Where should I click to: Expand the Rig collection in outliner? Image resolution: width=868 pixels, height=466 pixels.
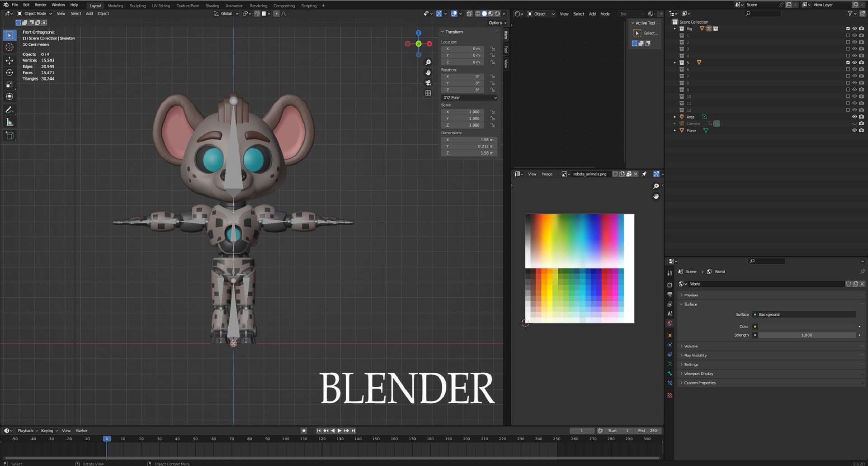[x=675, y=29]
